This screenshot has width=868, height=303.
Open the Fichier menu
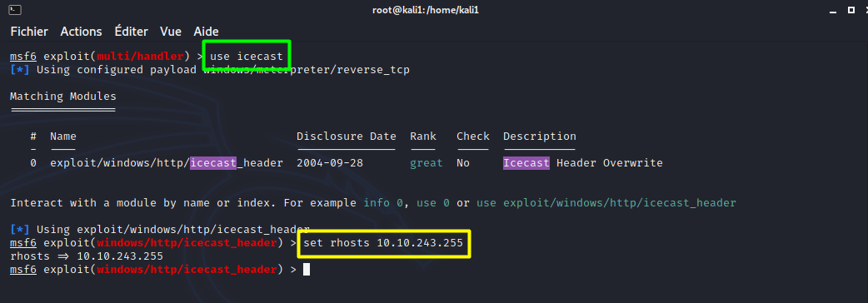tap(29, 32)
